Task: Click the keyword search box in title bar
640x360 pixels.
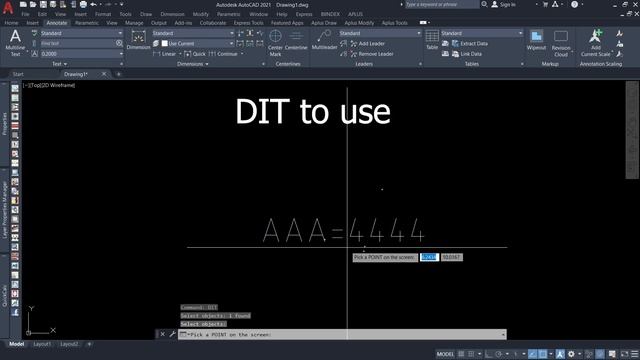Action: pos(441,4)
